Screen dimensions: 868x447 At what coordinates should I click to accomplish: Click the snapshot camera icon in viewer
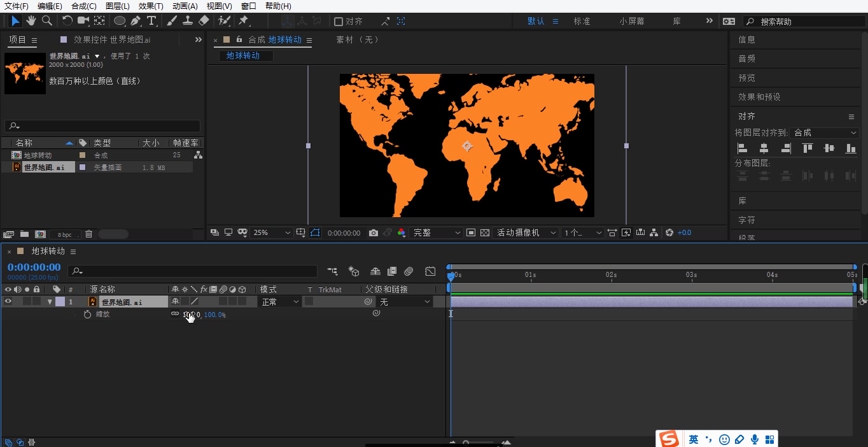pos(374,233)
